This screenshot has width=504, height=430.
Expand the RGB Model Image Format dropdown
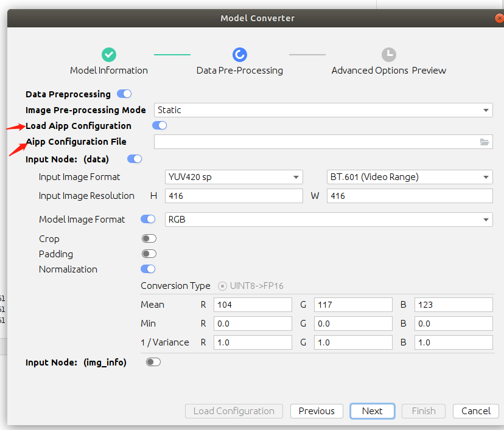pos(329,220)
